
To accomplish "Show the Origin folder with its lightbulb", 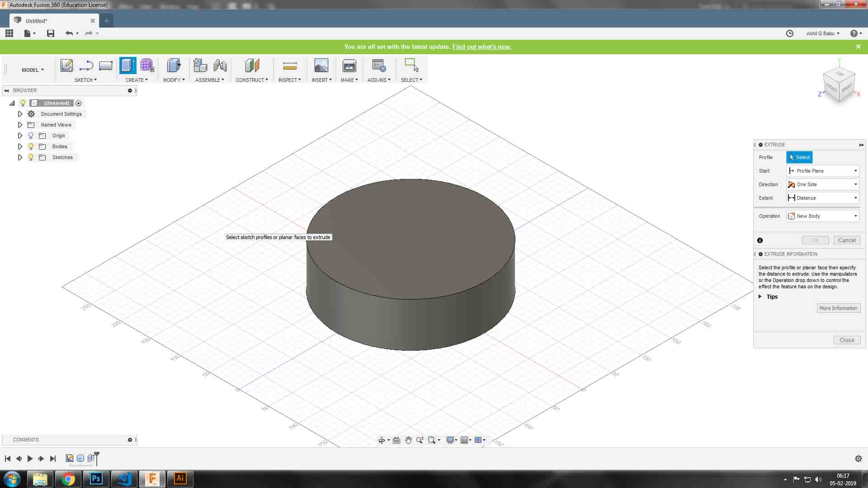I will point(31,136).
